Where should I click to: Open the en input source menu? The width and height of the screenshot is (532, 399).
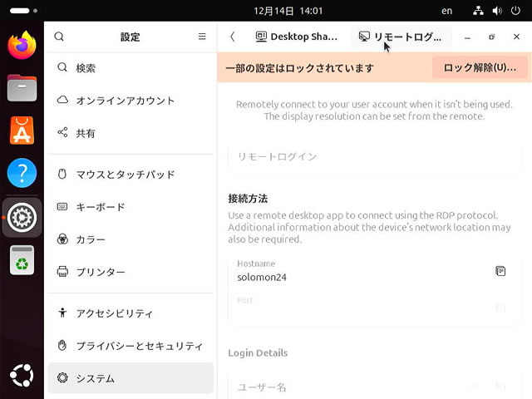tap(446, 11)
